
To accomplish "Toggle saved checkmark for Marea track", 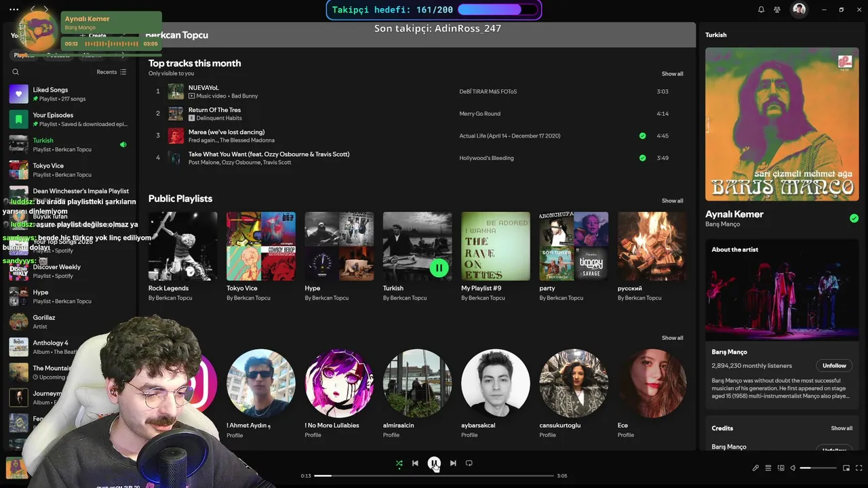I will coord(642,136).
